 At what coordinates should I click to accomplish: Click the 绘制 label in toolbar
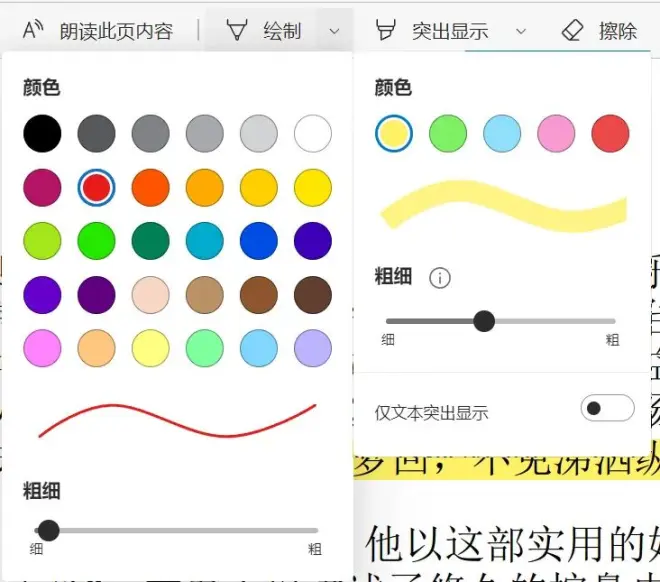[282, 31]
